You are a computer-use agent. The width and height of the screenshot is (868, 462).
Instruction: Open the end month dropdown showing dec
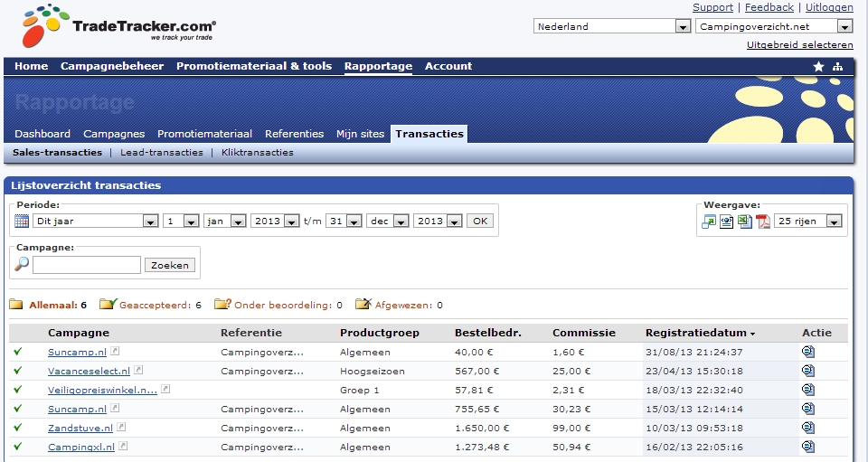point(388,221)
